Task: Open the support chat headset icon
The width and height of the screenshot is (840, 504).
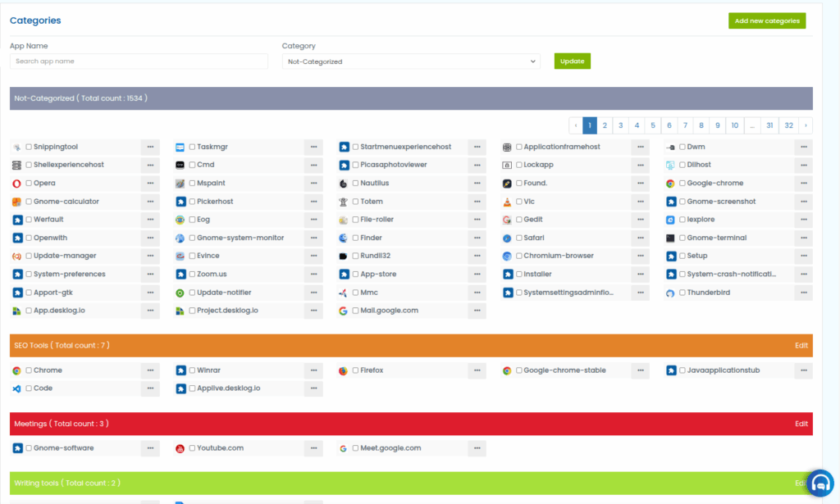Action: coord(819,484)
